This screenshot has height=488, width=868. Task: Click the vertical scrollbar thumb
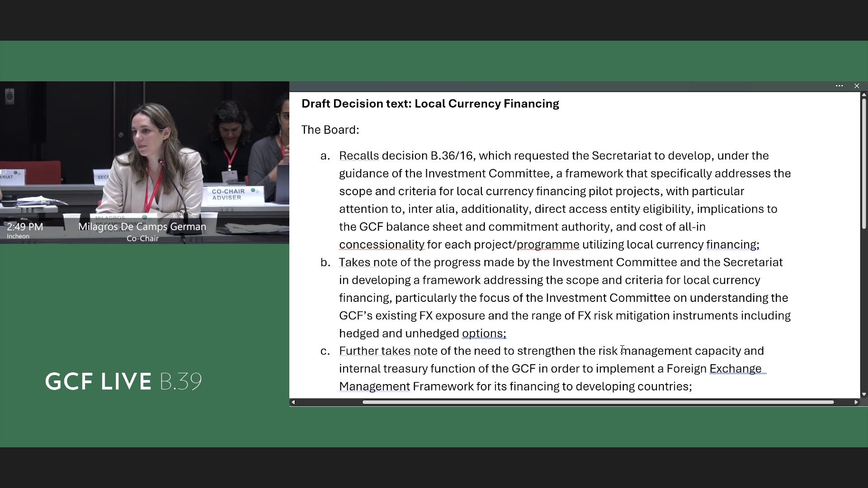click(864, 164)
